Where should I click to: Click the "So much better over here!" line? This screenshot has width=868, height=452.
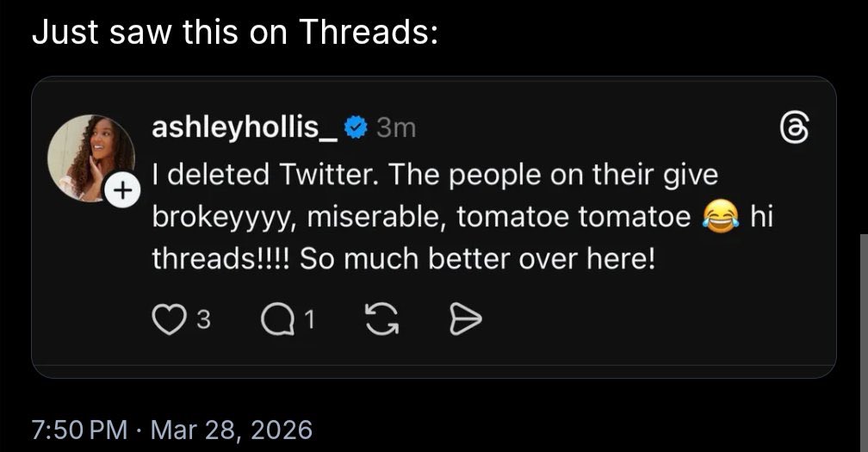point(477,258)
